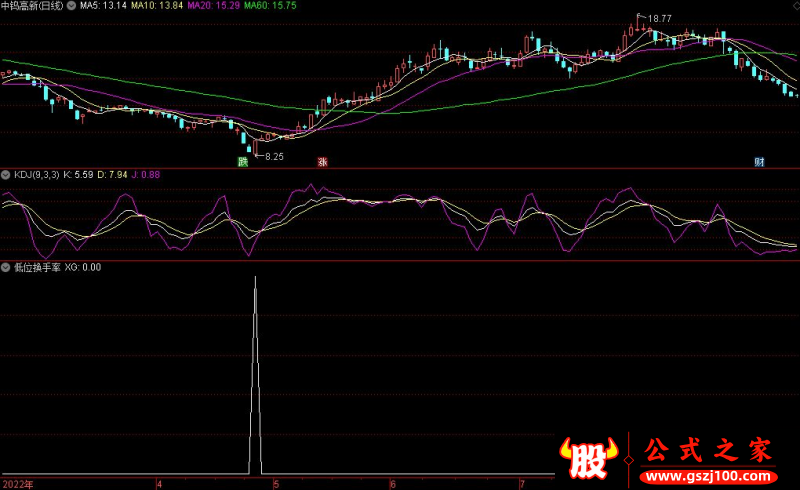Click the 中钨高新(日线) chart title
This screenshot has width=800, height=490.
(x=46, y=6)
